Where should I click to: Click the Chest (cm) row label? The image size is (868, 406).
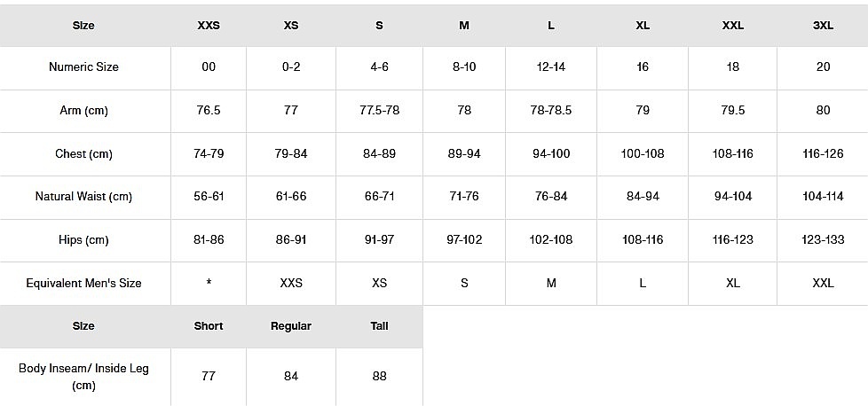[x=83, y=154]
